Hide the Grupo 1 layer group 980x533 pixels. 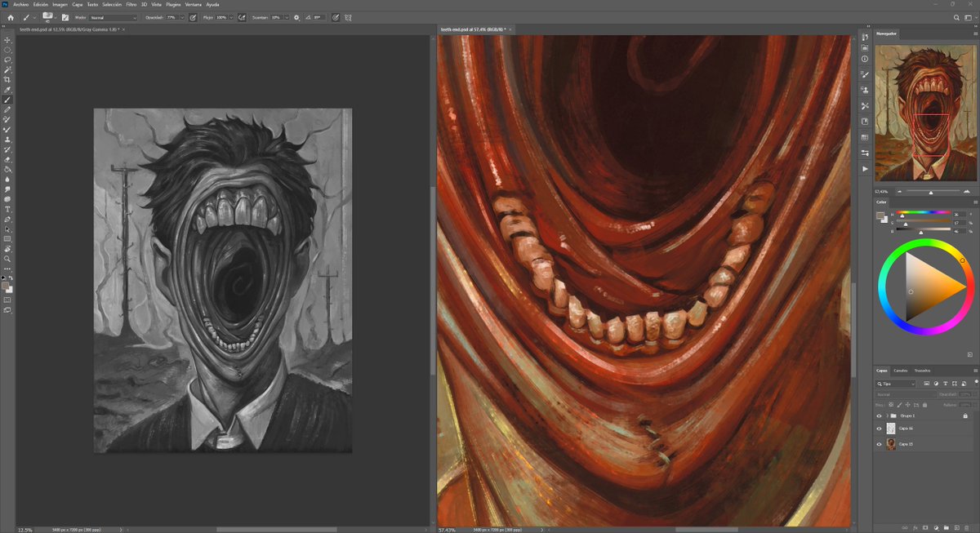pos(880,415)
